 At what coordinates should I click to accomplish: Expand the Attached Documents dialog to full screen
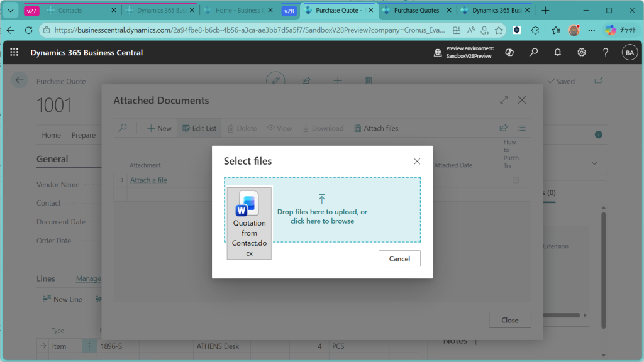click(504, 100)
